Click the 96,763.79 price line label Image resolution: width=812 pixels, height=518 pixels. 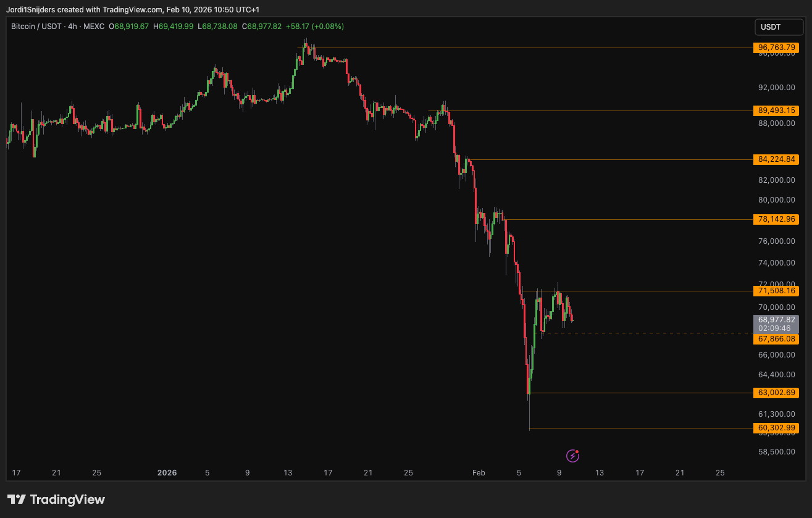coord(776,48)
